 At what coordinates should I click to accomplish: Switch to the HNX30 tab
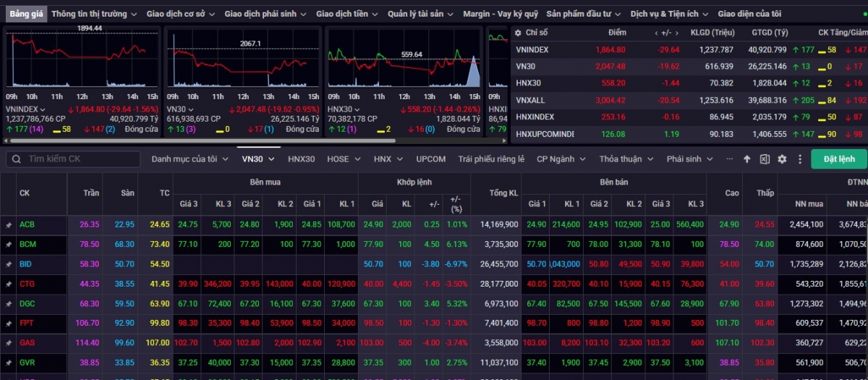301,159
